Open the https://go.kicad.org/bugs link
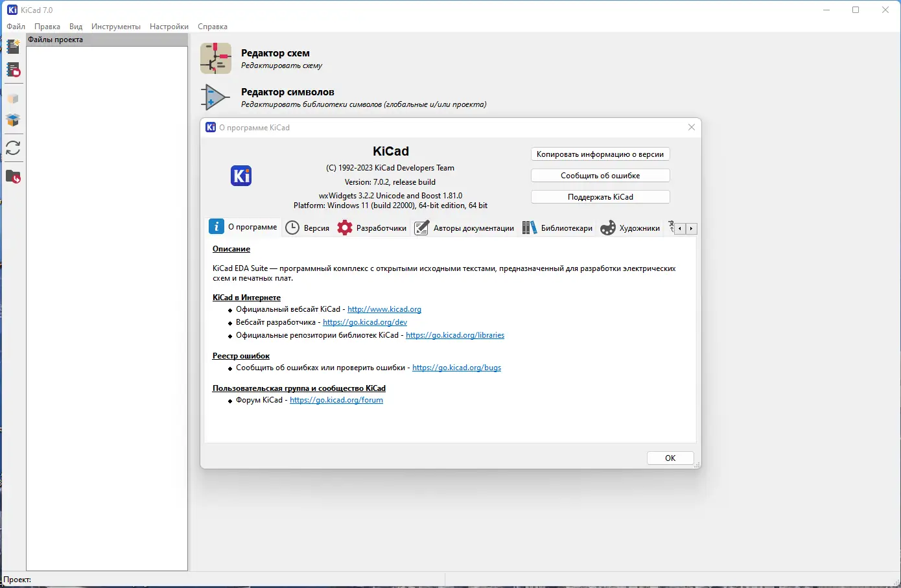901x588 pixels. coord(457,368)
